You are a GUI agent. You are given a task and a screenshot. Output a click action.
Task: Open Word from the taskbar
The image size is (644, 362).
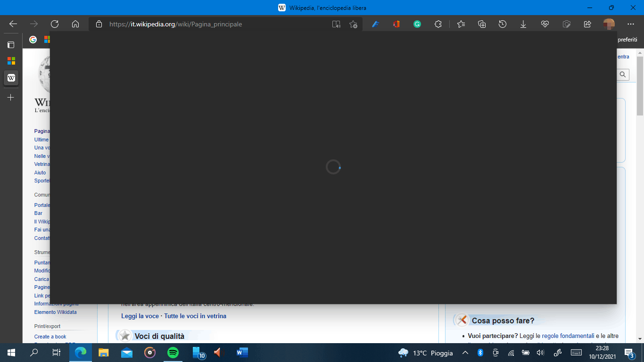pos(242,353)
